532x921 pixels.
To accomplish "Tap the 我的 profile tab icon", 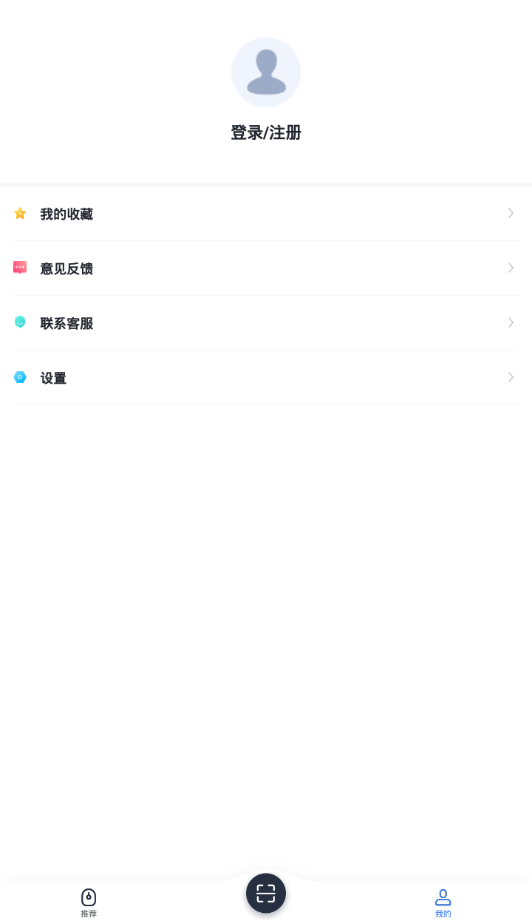I will tap(443, 897).
